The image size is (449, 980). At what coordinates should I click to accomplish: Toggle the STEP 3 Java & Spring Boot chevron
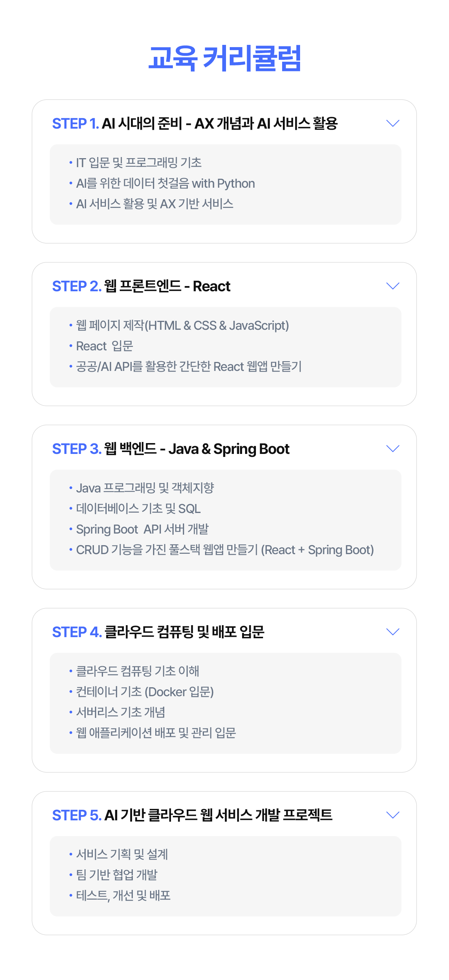coord(393,449)
